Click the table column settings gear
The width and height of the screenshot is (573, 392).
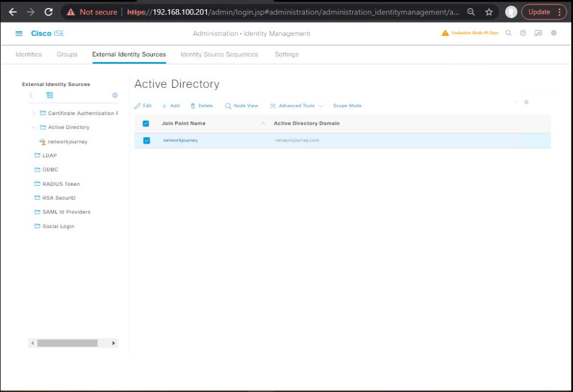coord(526,102)
